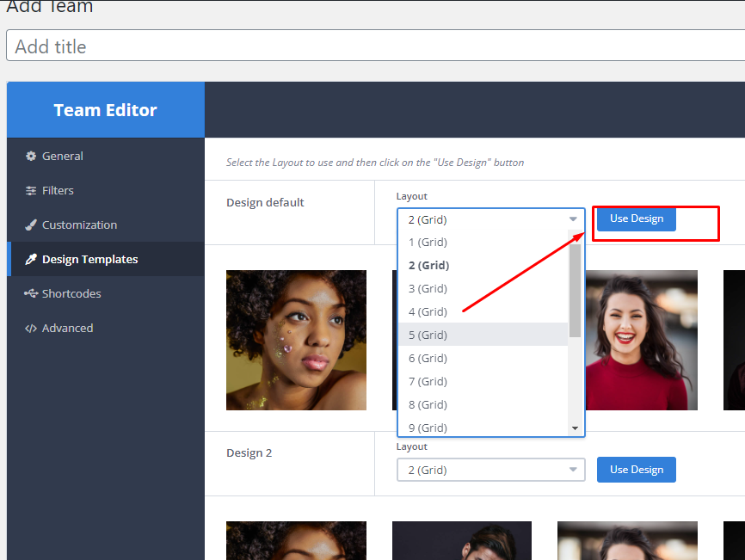This screenshot has height=560, width=745.
Task: Open the Advanced tab
Action: [x=106, y=329]
